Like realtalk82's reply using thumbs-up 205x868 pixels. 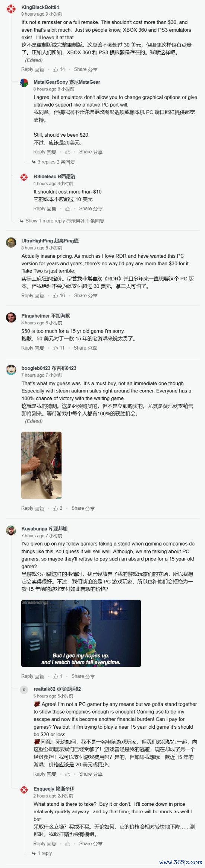68,774
